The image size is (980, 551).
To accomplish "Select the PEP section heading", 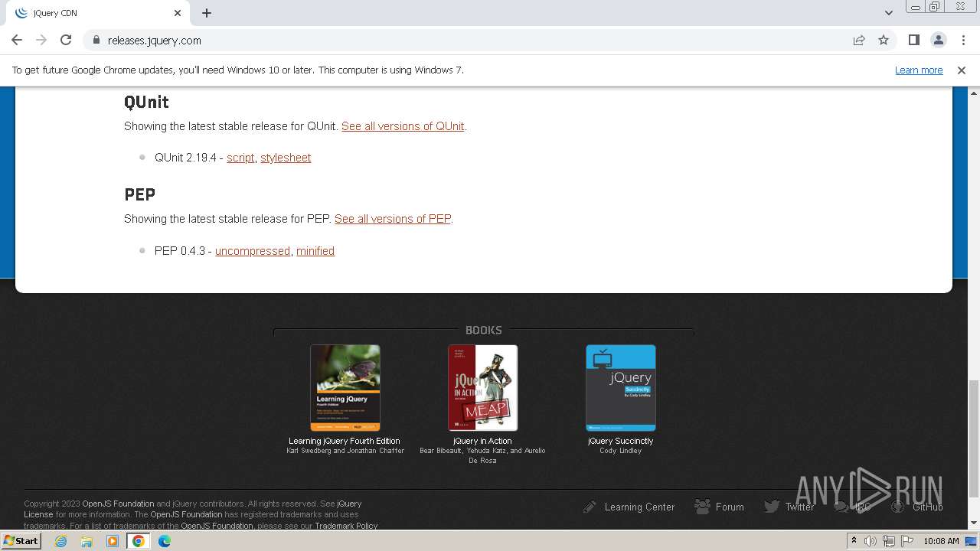I will click(140, 194).
